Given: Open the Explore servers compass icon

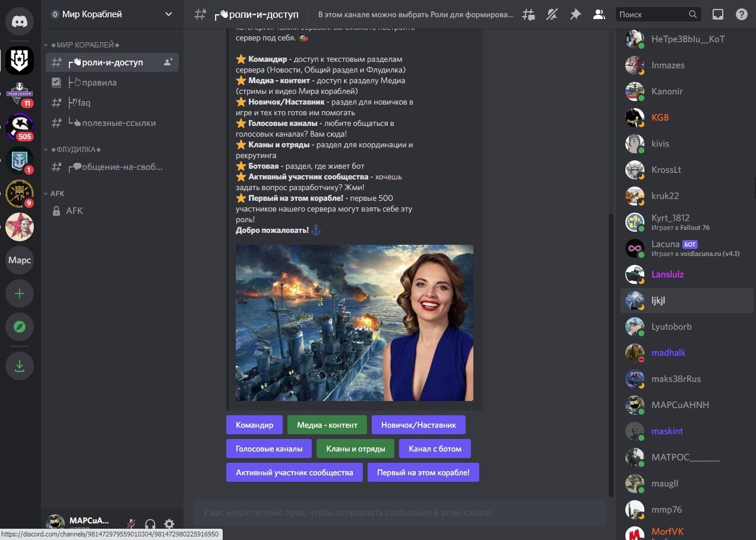Looking at the screenshot, I should click(x=20, y=327).
